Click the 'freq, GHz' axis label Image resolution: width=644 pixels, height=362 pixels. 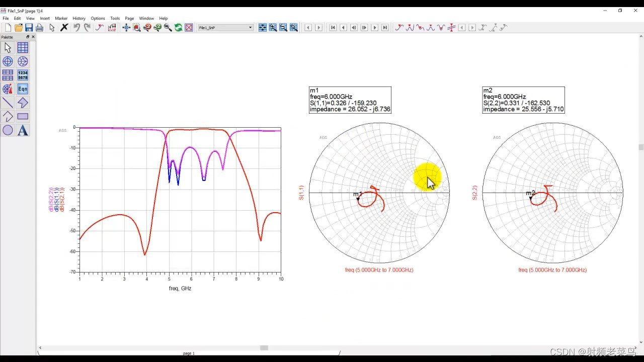coord(180,289)
